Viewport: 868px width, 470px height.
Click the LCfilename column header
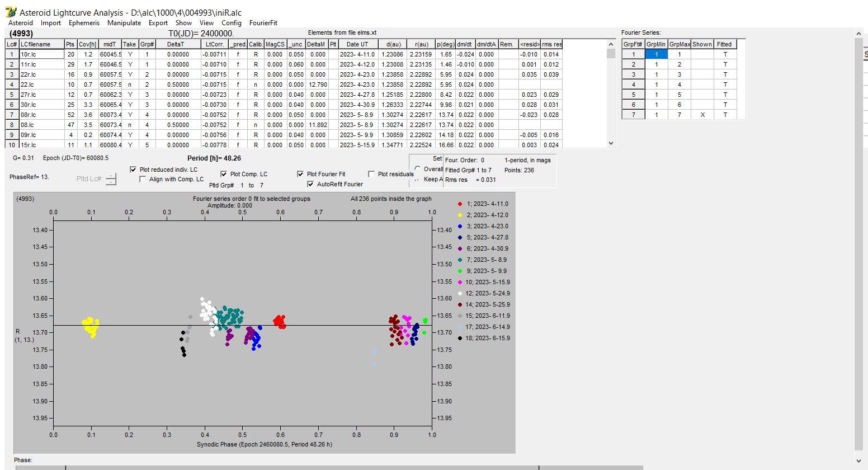[42, 44]
